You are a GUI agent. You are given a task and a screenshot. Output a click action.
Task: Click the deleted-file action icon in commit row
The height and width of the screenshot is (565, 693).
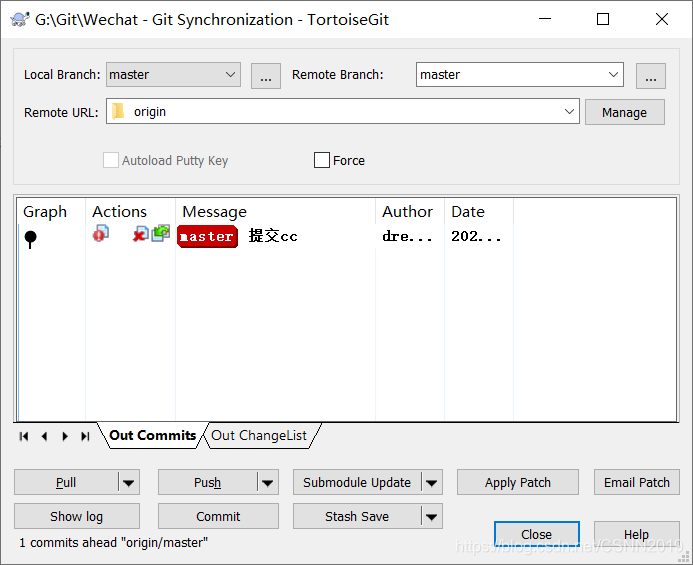coord(141,234)
